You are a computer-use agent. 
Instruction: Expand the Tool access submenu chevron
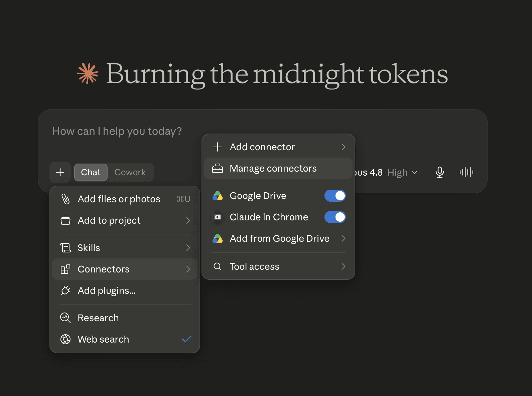click(x=343, y=266)
